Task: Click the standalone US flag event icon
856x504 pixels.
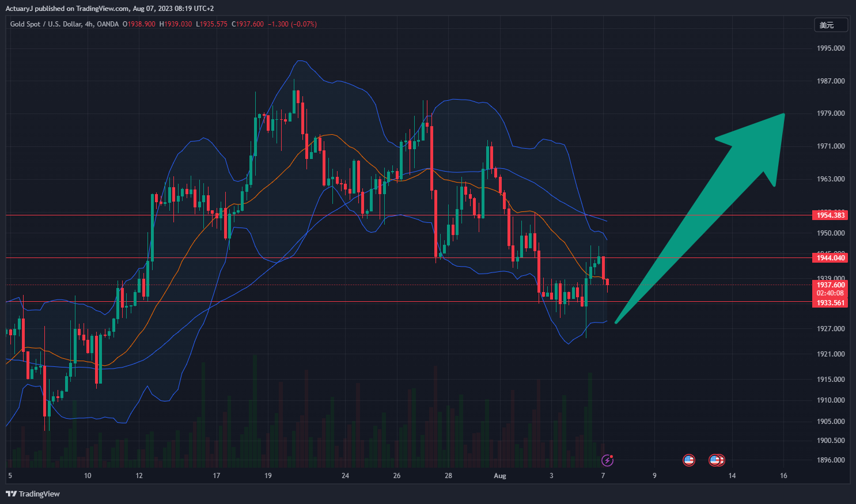Action: [688, 460]
